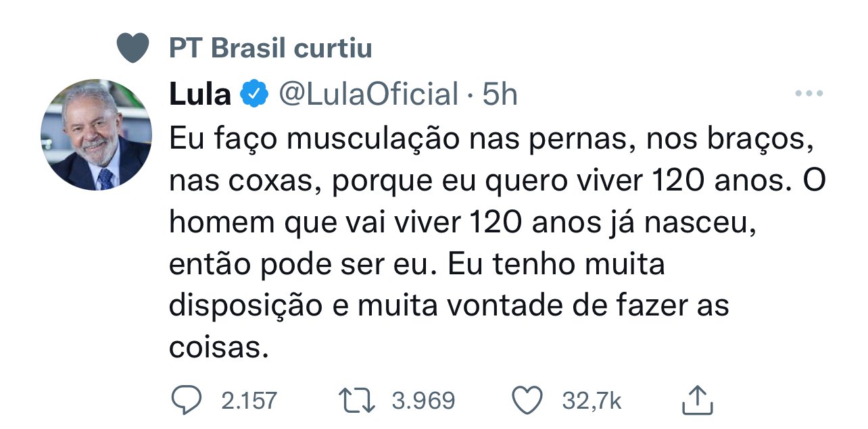Viewport: 868px width, 429px height.
Task: Open the three-dot more options menu
Action: [x=809, y=94]
